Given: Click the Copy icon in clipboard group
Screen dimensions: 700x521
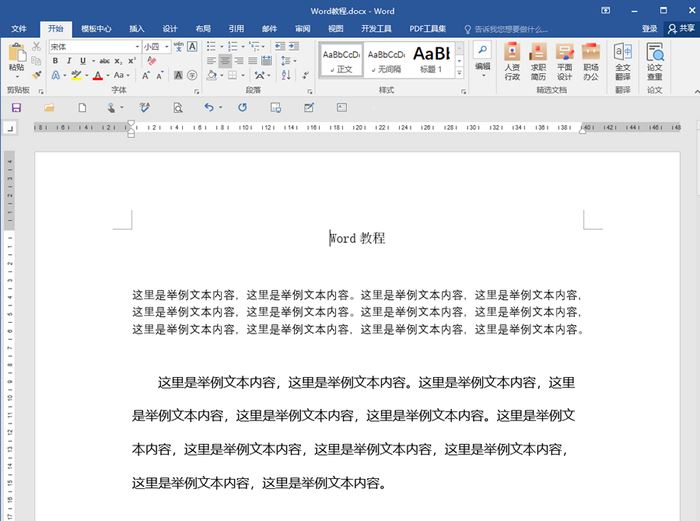Looking at the screenshot, I should coord(37,61).
